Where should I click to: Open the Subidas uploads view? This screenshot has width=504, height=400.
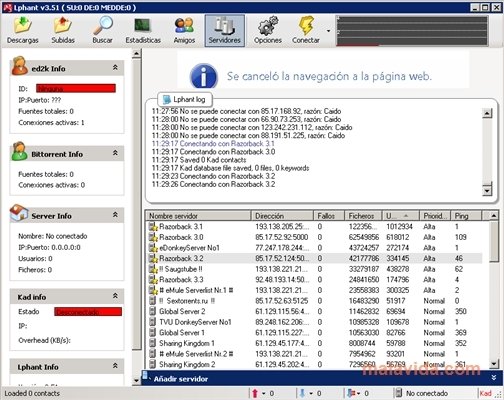63,31
